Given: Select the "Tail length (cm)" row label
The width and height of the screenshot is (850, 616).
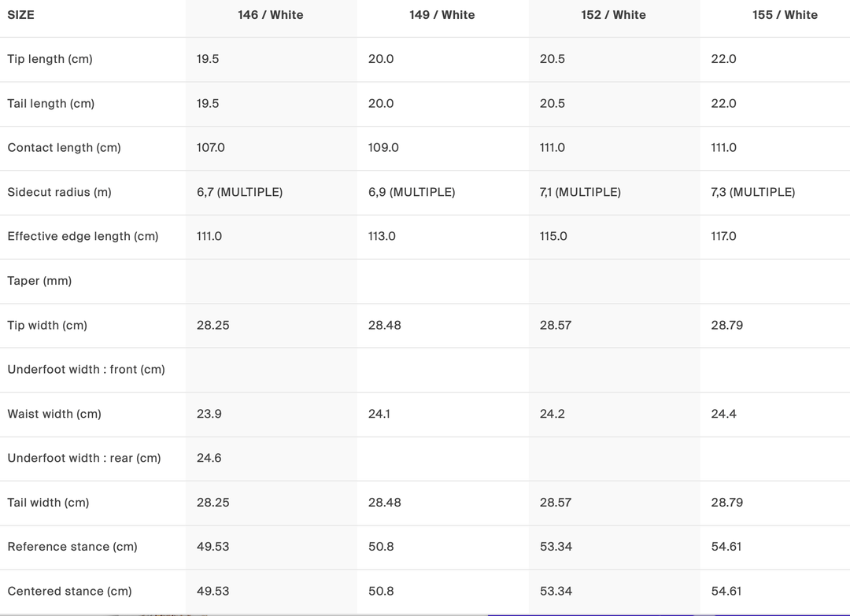Looking at the screenshot, I should pos(51,104).
